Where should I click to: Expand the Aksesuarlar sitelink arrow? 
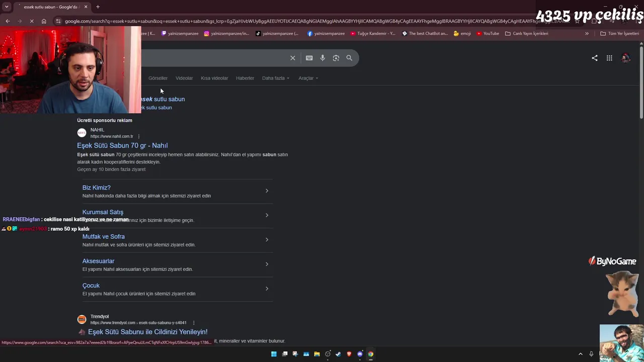point(267,264)
